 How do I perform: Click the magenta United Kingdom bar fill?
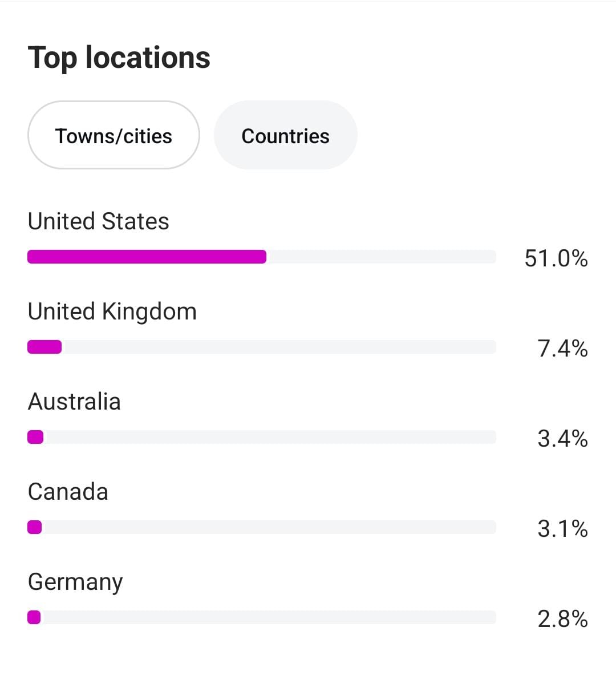tap(44, 347)
